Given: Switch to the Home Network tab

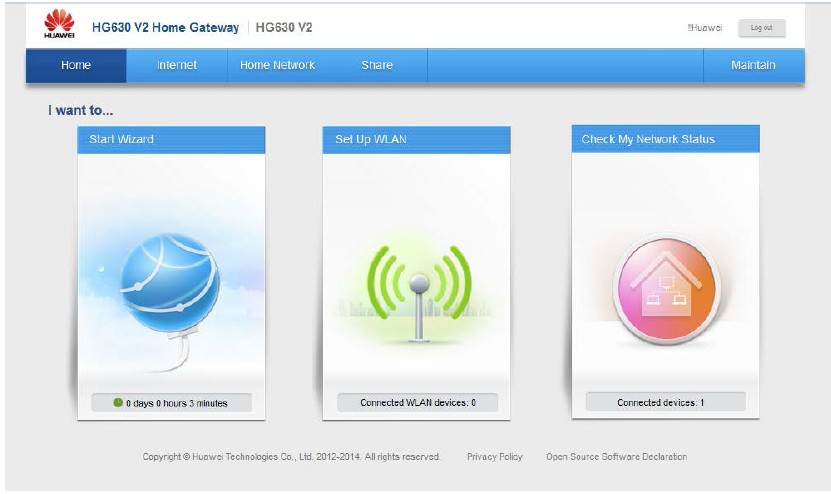Looking at the screenshot, I should (278, 65).
